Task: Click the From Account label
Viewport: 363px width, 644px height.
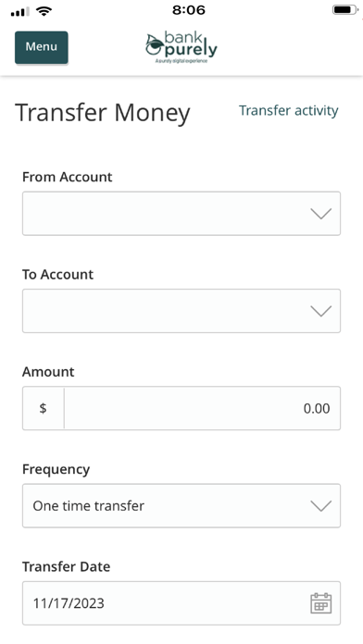Action: pyautogui.click(x=67, y=177)
